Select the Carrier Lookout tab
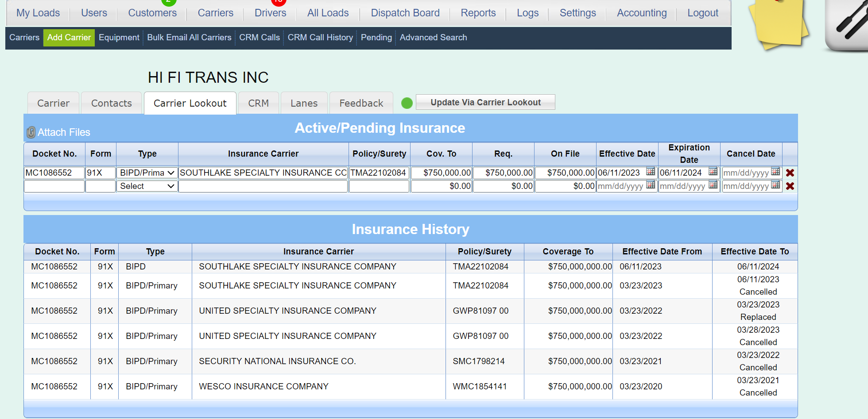868x419 pixels. coord(190,103)
